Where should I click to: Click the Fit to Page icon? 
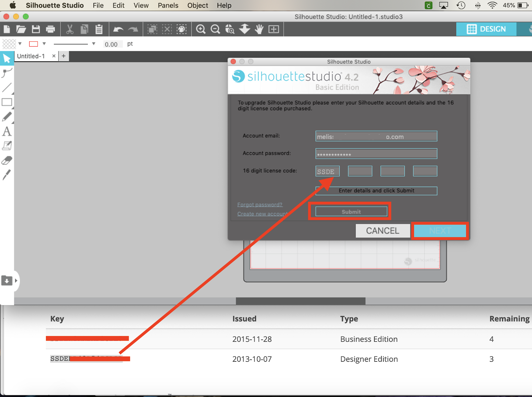click(x=274, y=29)
